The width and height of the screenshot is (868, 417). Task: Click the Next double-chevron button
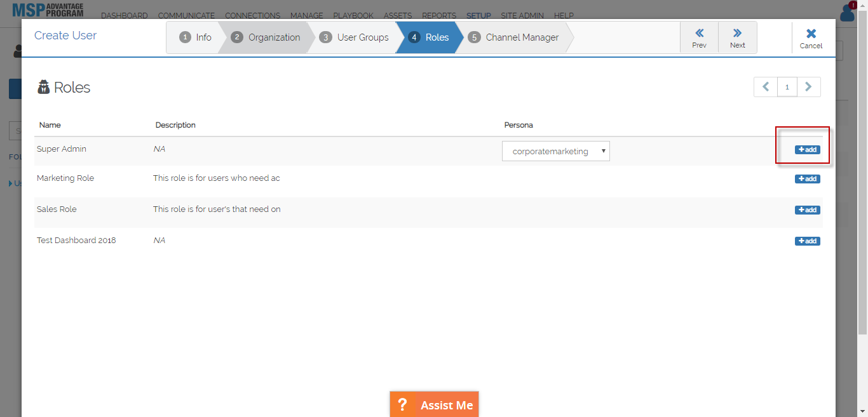pyautogui.click(x=738, y=37)
